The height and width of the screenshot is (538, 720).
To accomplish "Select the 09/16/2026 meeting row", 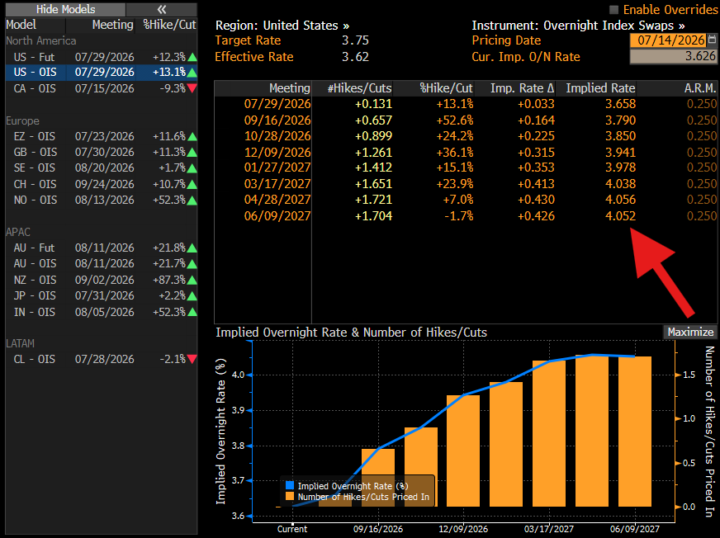I will click(x=466, y=120).
